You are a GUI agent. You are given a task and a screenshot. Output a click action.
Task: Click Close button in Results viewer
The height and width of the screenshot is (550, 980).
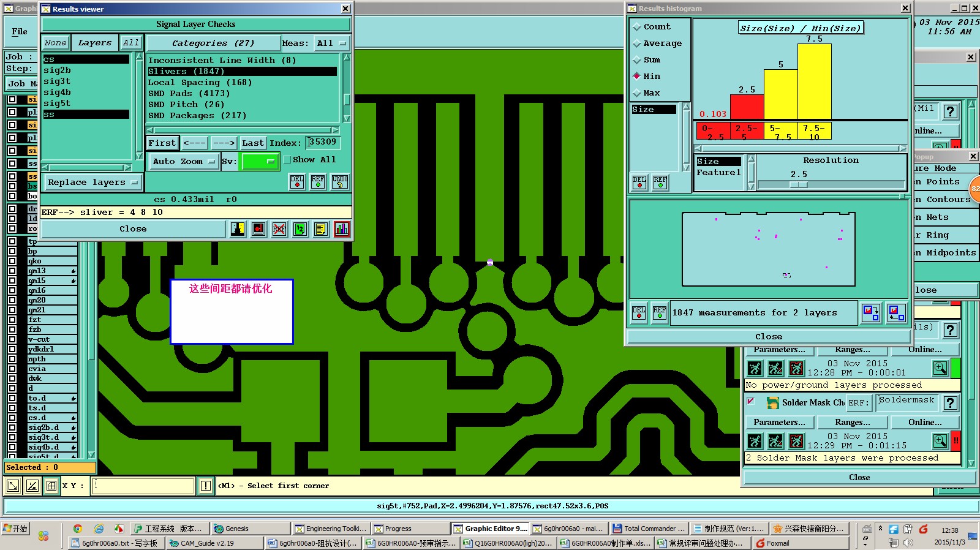[x=134, y=229]
